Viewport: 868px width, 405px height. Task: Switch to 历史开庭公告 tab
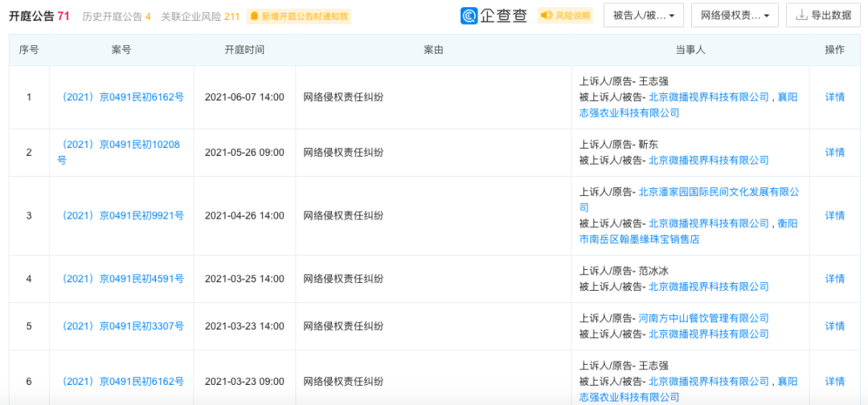click(116, 16)
